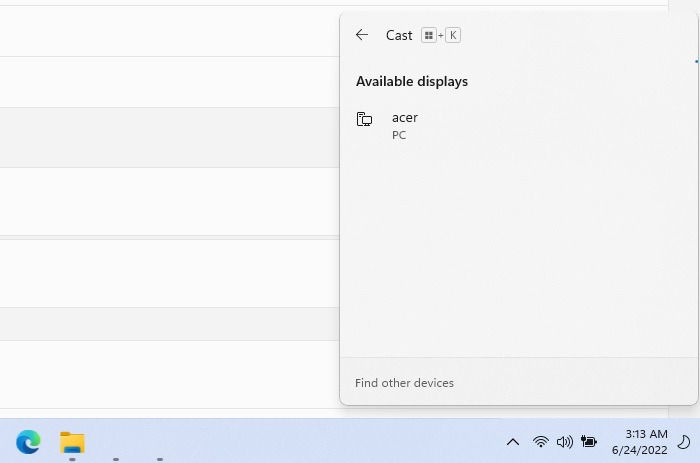Click the 6/24/2022 date in the taskbar
This screenshot has height=463, width=700.
pyautogui.click(x=640, y=450)
